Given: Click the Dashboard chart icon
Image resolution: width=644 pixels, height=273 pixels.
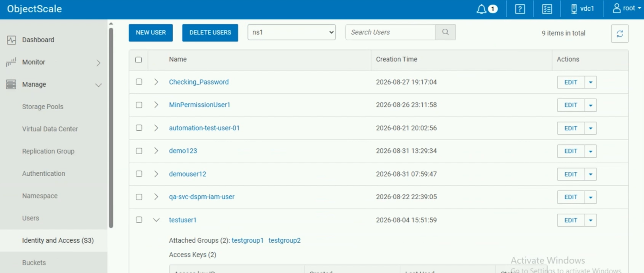Looking at the screenshot, I should [12, 40].
